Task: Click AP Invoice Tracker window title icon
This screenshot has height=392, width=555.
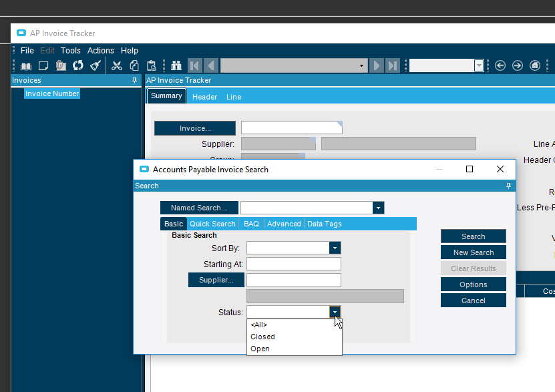Action: 21,33
